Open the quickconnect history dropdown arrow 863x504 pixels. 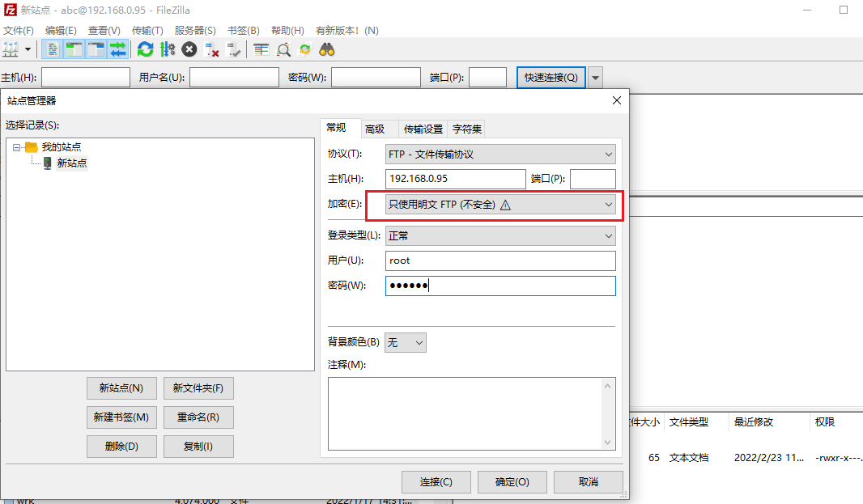pyautogui.click(x=595, y=77)
